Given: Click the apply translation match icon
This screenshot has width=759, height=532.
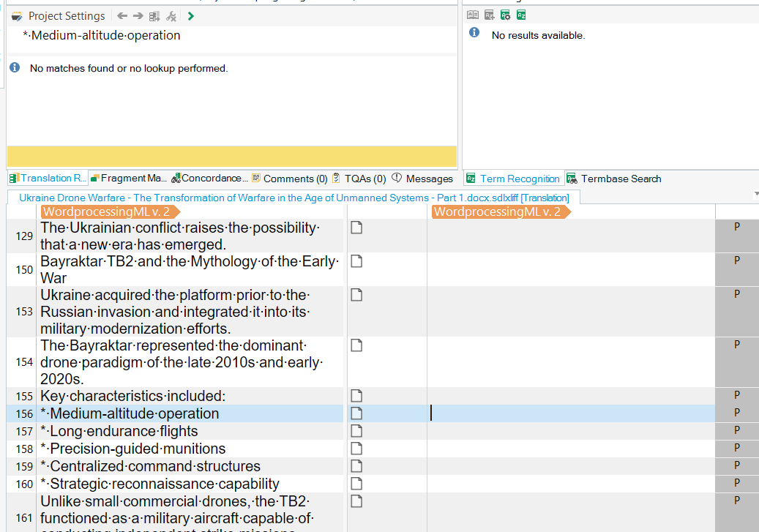Looking at the screenshot, I should tap(154, 16).
